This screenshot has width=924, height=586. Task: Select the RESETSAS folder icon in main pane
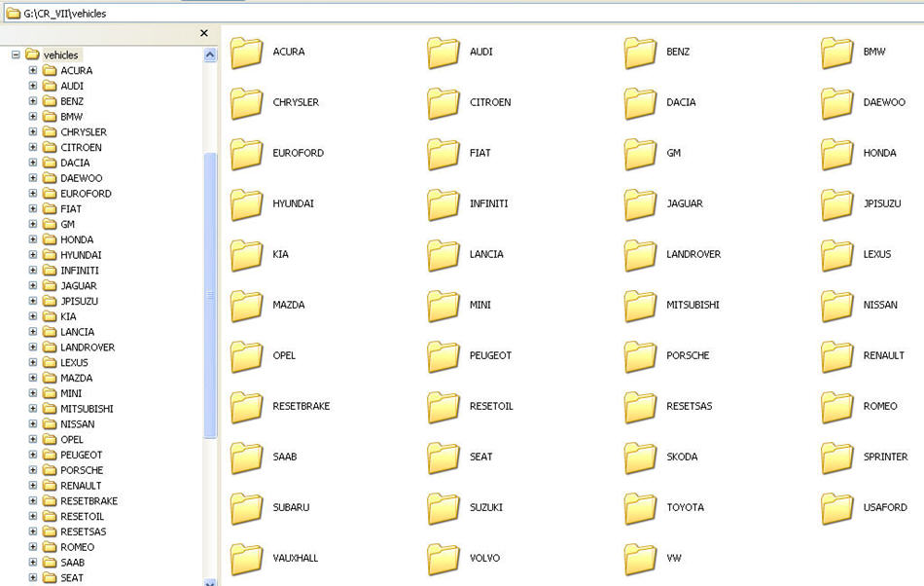pos(640,408)
